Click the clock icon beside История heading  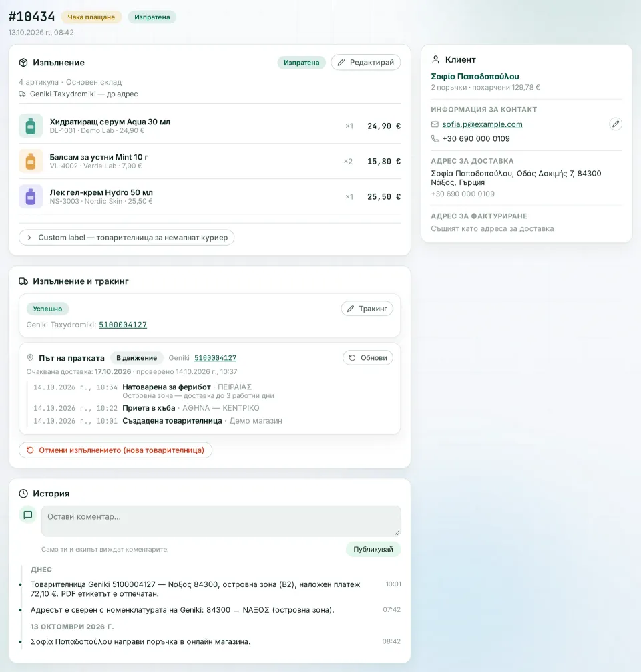(x=23, y=494)
